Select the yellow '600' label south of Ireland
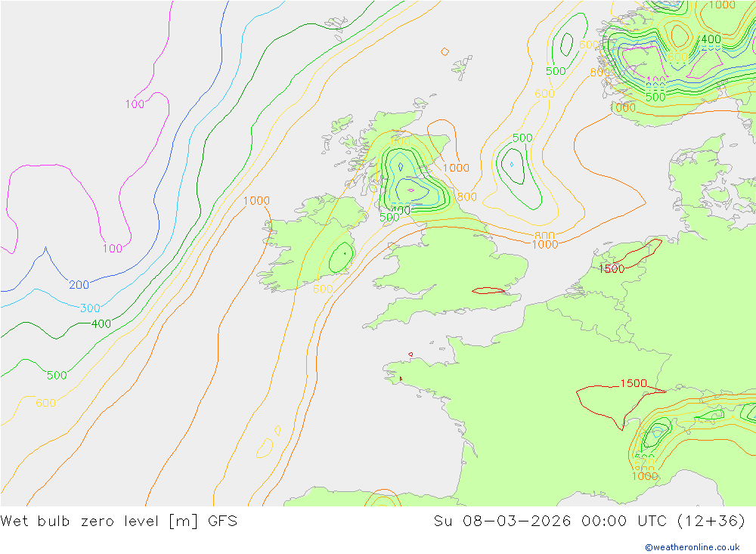 (x=323, y=289)
